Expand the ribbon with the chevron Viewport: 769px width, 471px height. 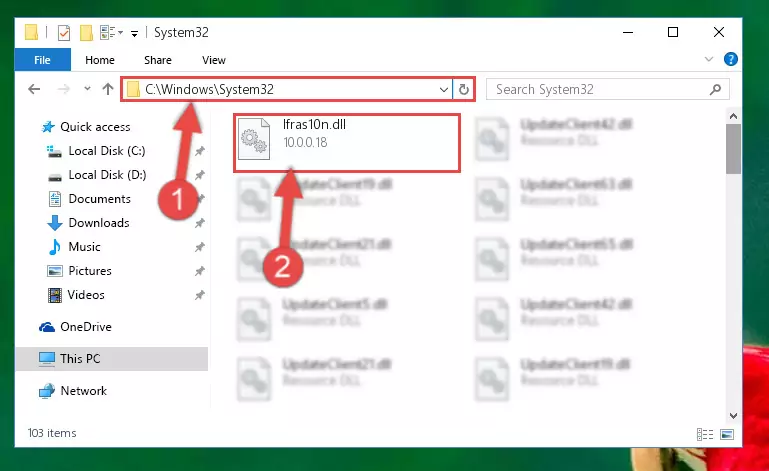(709, 59)
